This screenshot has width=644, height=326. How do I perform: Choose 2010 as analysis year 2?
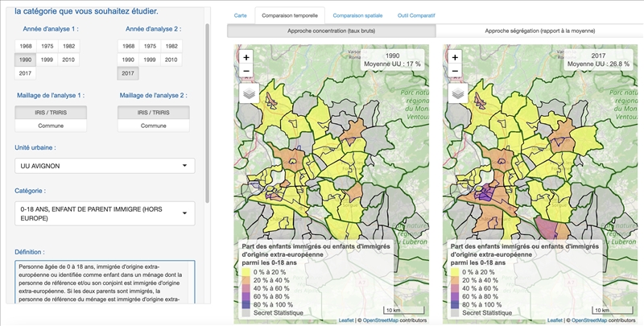171,60
